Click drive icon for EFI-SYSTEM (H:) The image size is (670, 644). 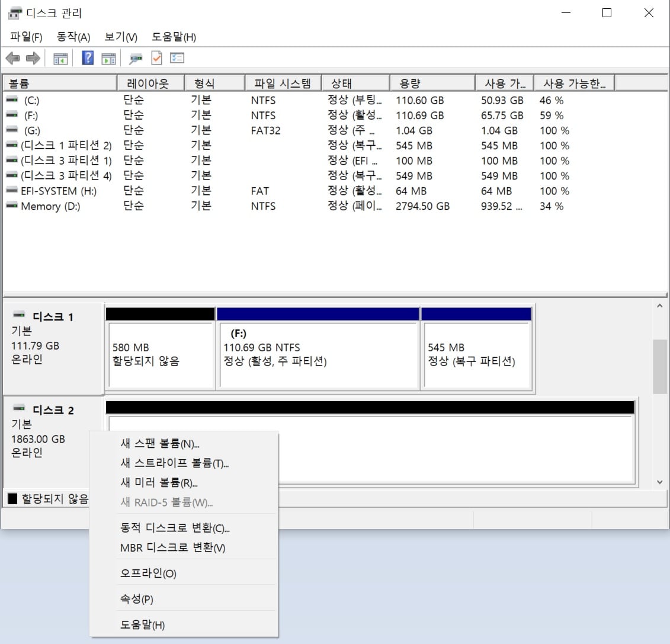click(12, 191)
